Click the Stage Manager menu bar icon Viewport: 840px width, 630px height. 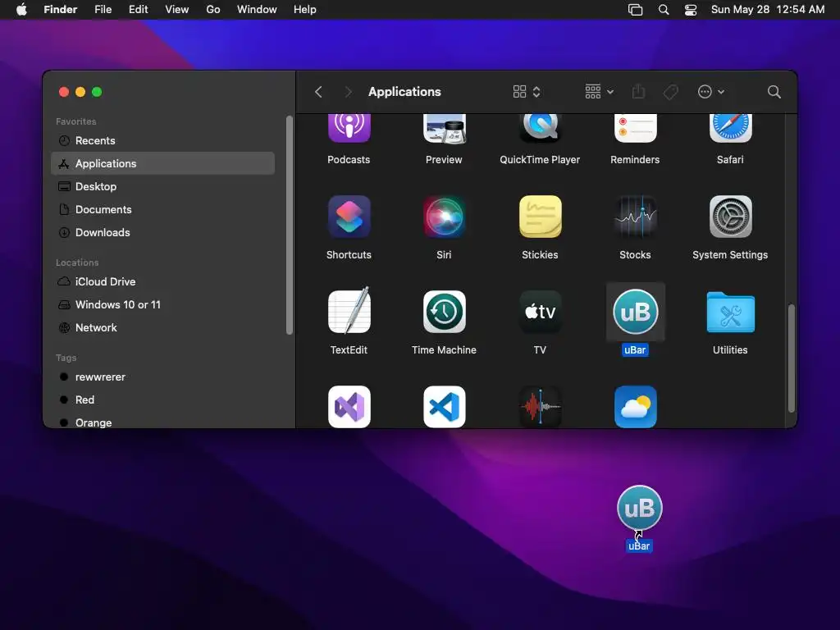[636, 10]
